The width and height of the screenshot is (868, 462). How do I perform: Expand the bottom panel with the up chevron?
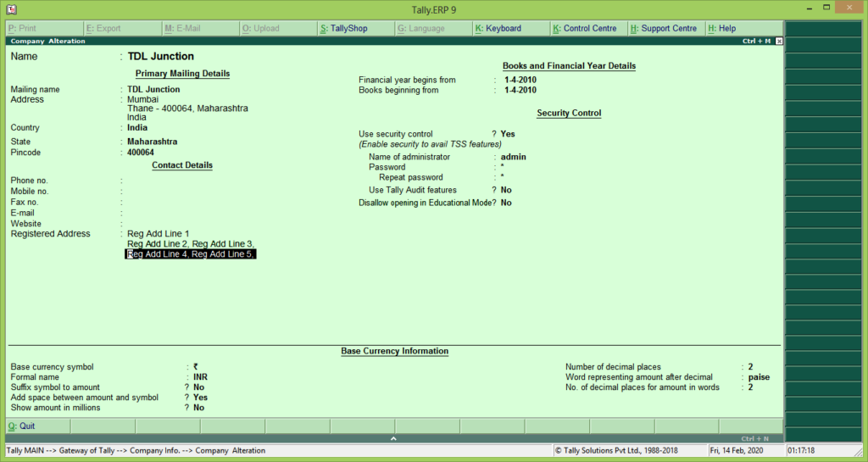(393, 438)
